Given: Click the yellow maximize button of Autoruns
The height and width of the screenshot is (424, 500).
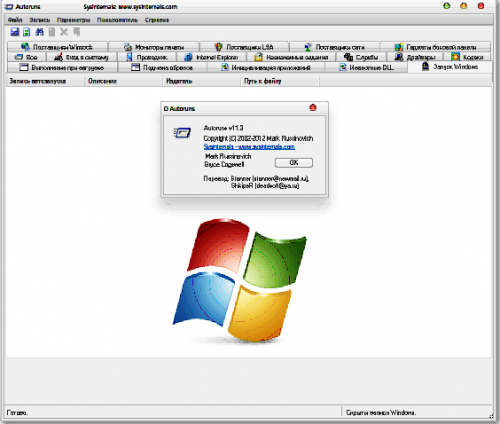Looking at the screenshot, I should click(x=464, y=6).
